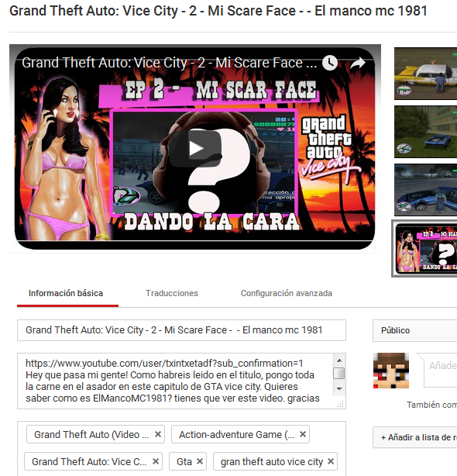Click the video title input field
Image resolution: width=457 pixels, height=476 pixels.
(181, 330)
